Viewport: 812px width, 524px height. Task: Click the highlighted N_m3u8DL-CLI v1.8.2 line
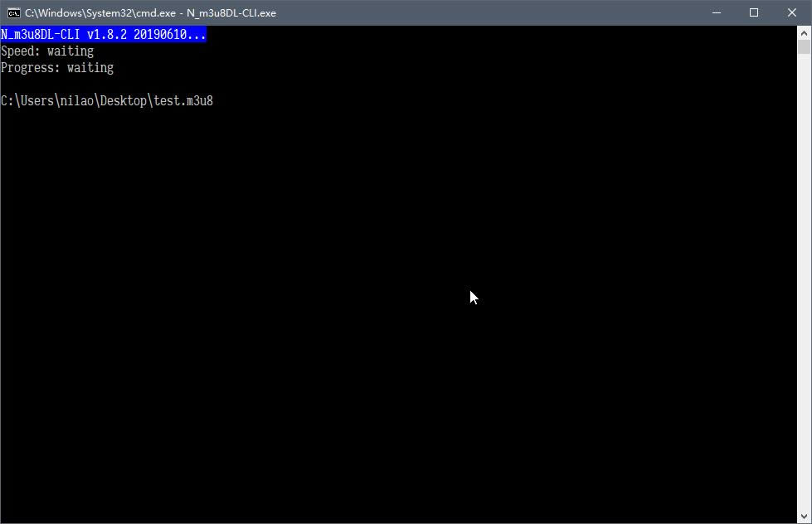click(x=104, y=34)
